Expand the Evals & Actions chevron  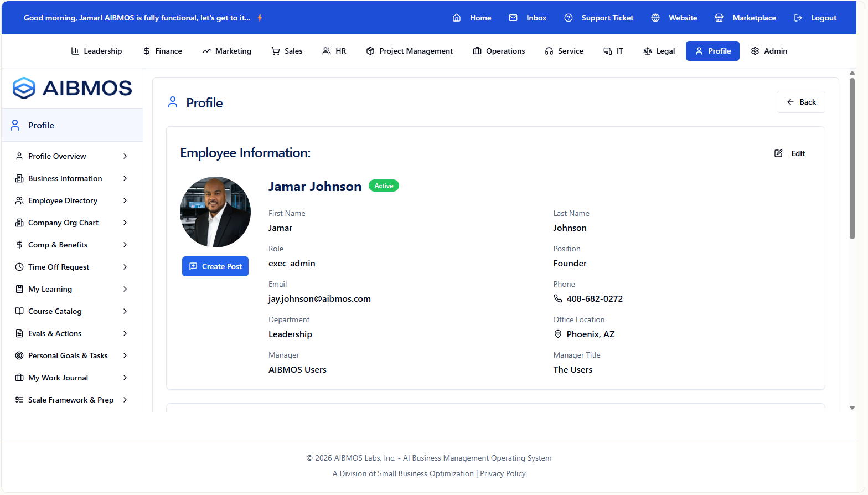click(125, 333)
